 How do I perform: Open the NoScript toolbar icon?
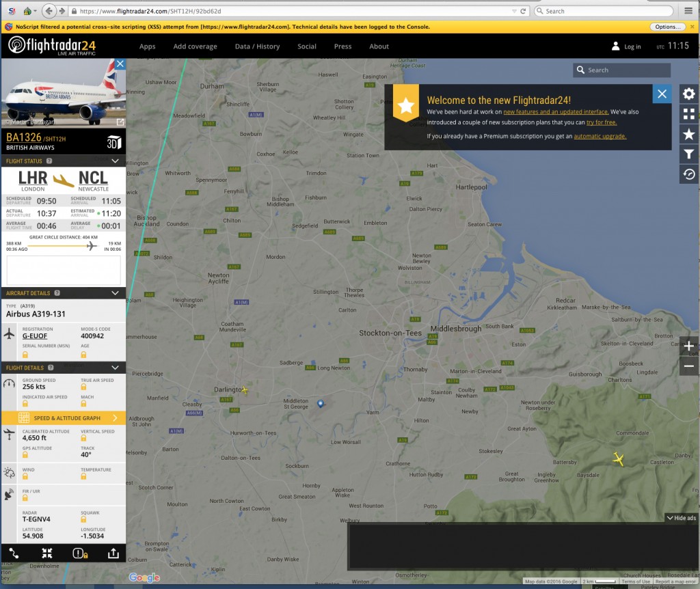click(12, 11)
